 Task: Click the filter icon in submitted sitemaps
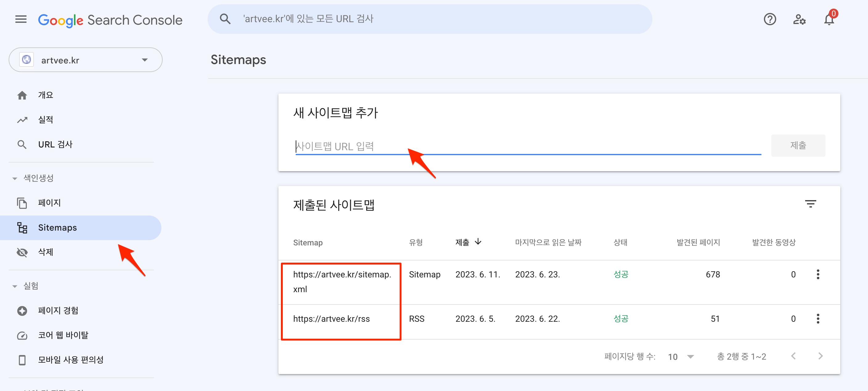pyautogui.click(x=810, y=204)
